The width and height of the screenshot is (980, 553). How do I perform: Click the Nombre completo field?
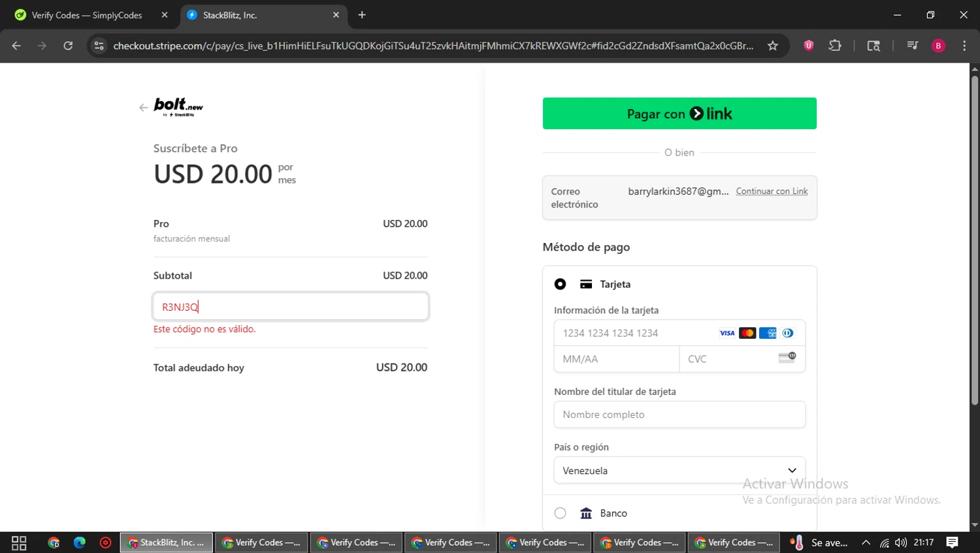click(679, 415)
